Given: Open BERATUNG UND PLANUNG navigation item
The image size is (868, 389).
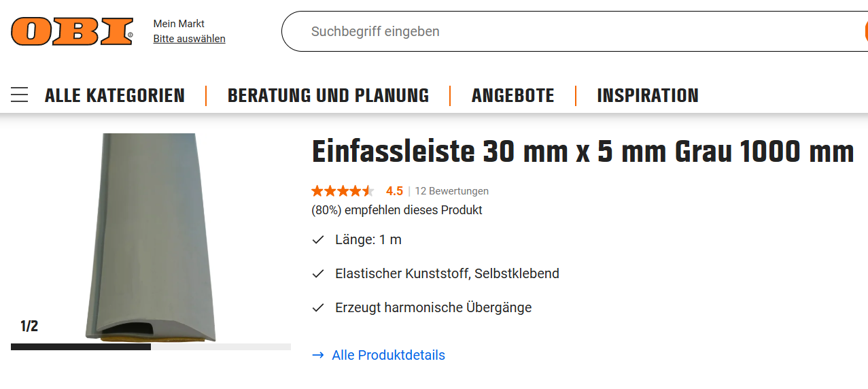Looking at the screenshot, I should [x=328, y=95].
